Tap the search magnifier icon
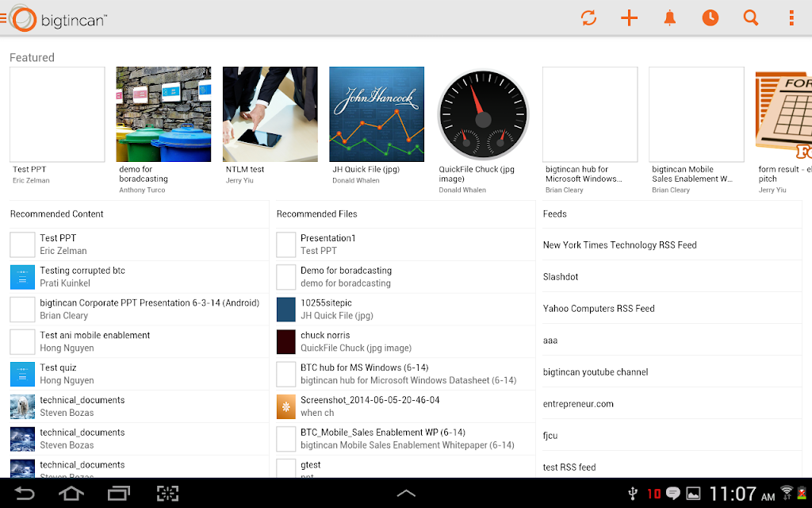This screenshot has height=508, width=812. pyautogui.click(x=751, y=18)
